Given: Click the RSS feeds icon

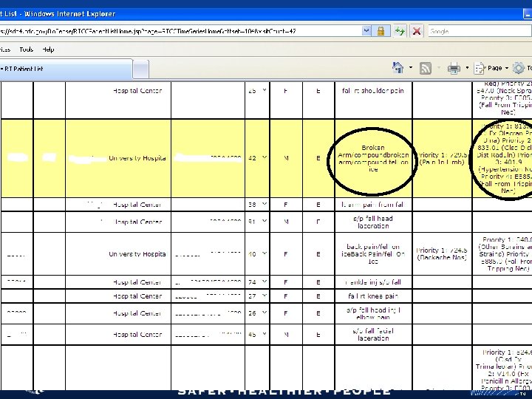Looking at the screenshot, I should pyautogui.click(x=426, y=68).
